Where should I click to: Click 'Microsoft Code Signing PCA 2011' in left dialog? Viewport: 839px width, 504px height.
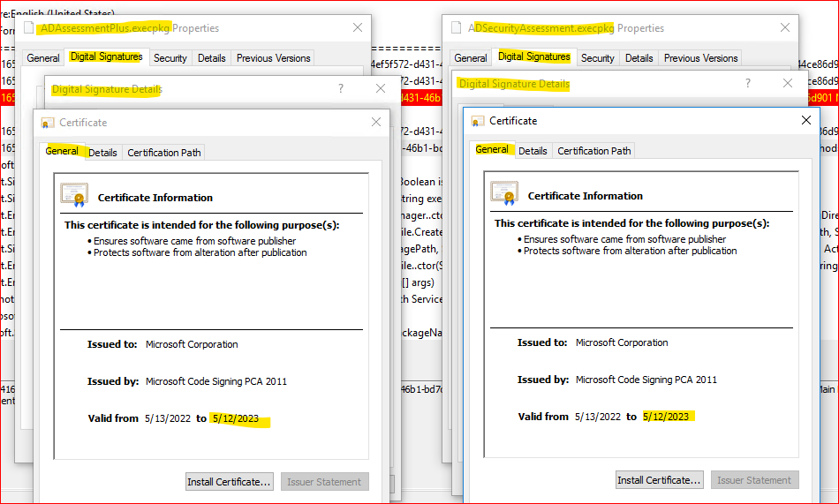click(216, 381)
